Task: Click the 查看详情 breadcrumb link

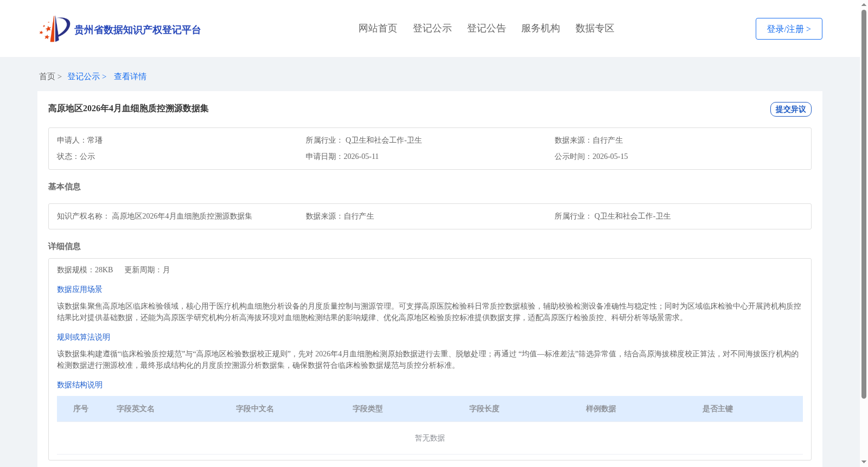Action: [x=130, y=76]
